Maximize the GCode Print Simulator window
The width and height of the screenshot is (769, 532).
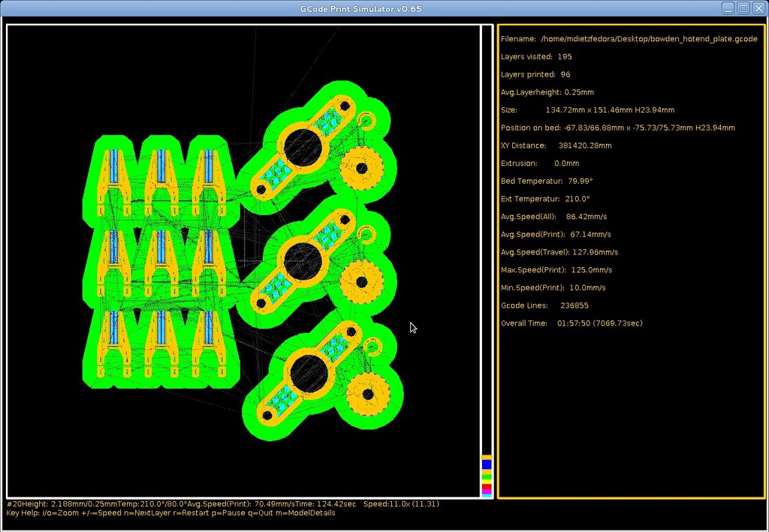click(743, 8)
